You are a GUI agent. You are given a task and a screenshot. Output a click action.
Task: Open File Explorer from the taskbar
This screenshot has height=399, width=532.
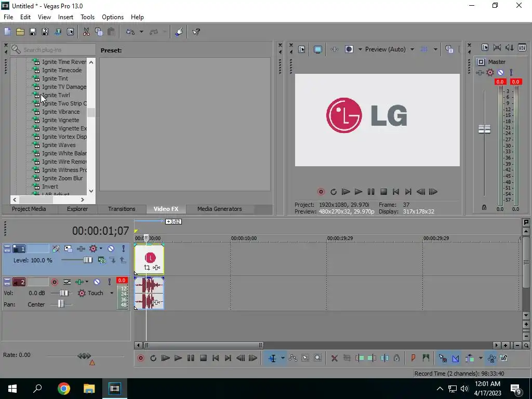[x=89, y=389]
